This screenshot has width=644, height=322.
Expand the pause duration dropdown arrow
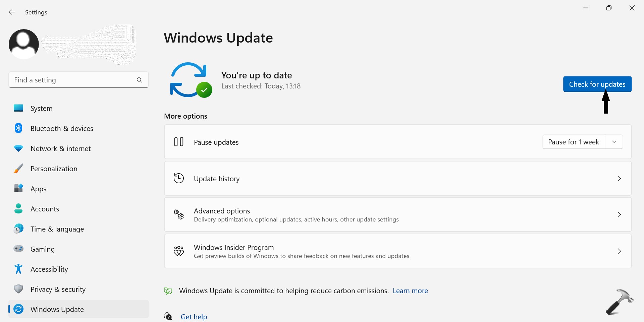(x=614, y=142)
